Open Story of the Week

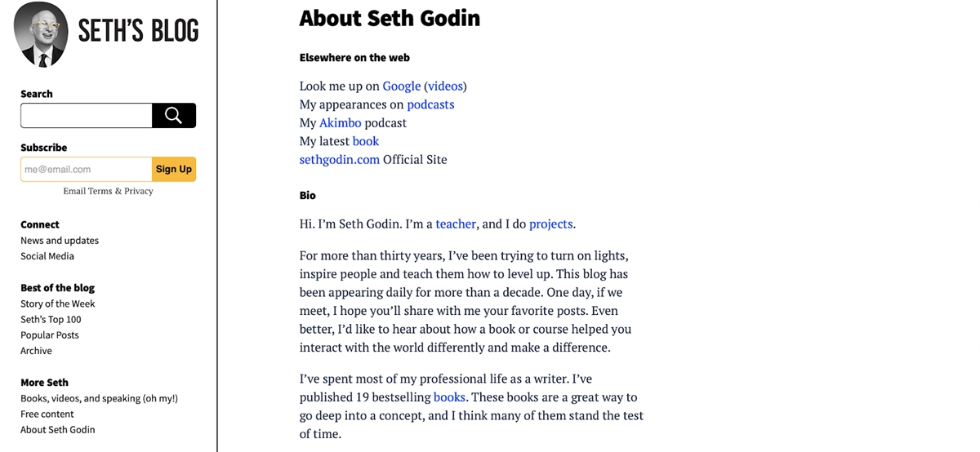[x=58, y=304]
